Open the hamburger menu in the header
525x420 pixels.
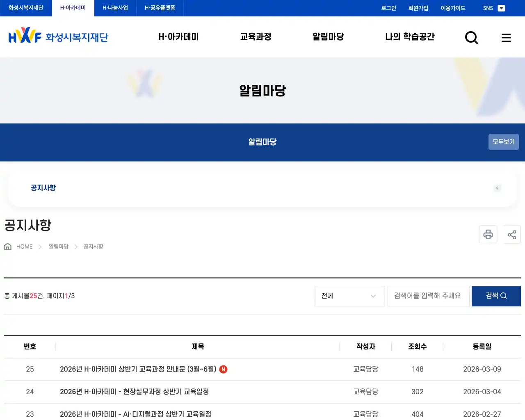(506, 37)
